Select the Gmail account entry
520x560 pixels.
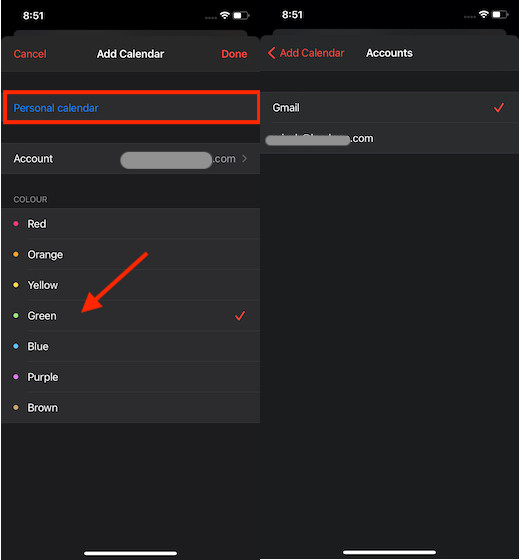[389, 108]
